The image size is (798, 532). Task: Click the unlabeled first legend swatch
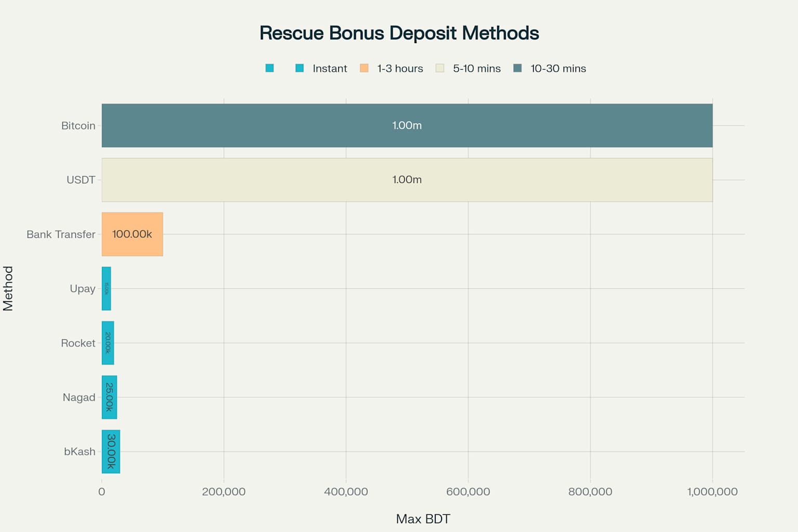(269, 68)
